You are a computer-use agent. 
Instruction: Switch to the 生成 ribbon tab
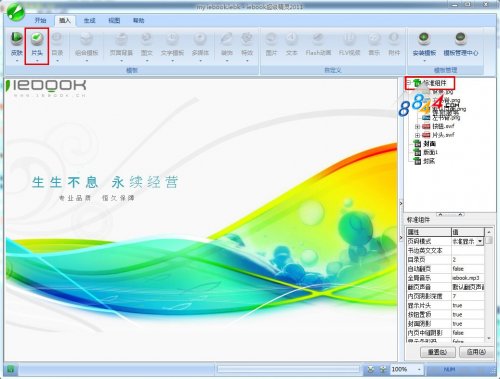tap(89, 20)
